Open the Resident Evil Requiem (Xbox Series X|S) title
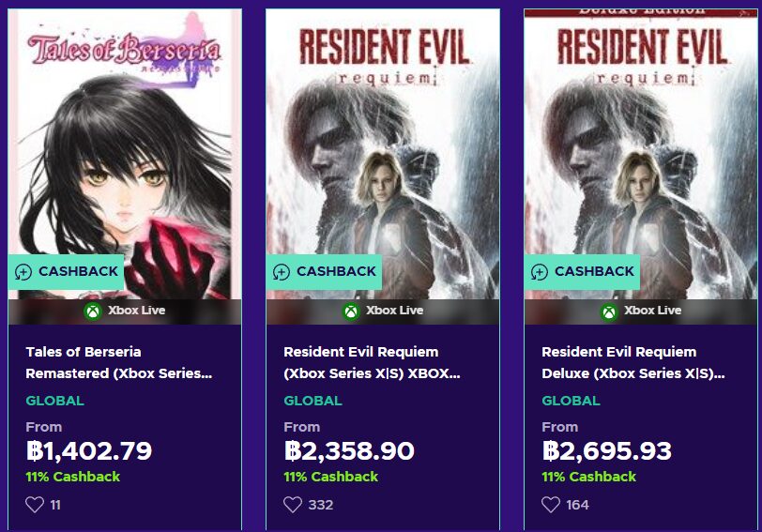 372,362
